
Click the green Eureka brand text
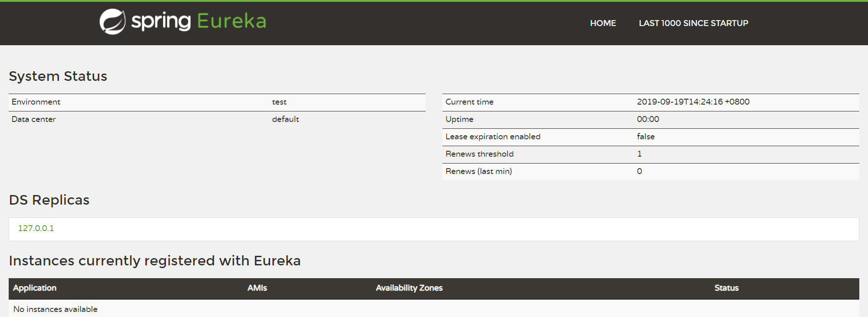tap(231, 21)
